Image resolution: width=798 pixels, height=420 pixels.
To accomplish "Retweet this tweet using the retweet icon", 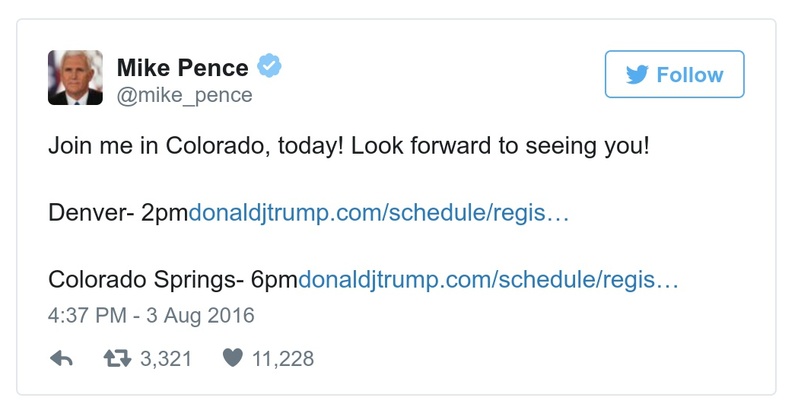I will coord(118,358).
